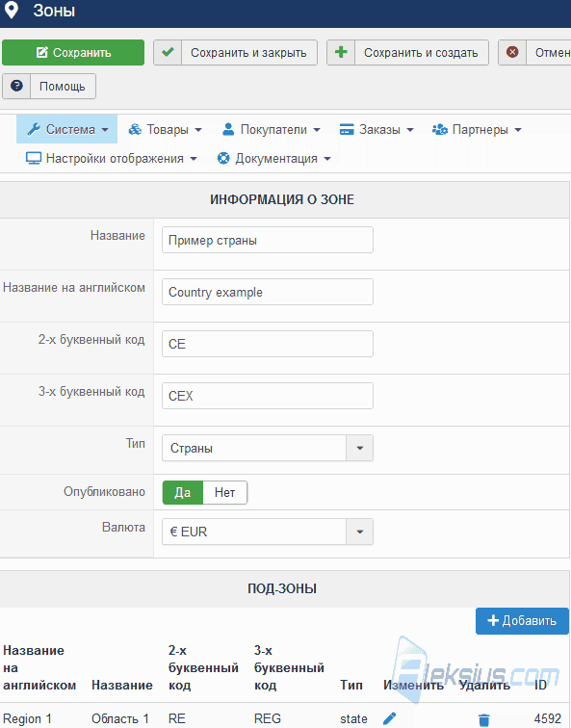Open the Товары menu
This screenshot has height=728, width=571.
(x=166, y=129)
